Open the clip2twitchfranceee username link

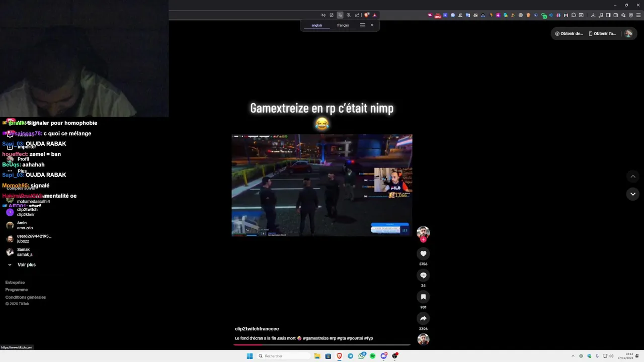coord(257,329)
